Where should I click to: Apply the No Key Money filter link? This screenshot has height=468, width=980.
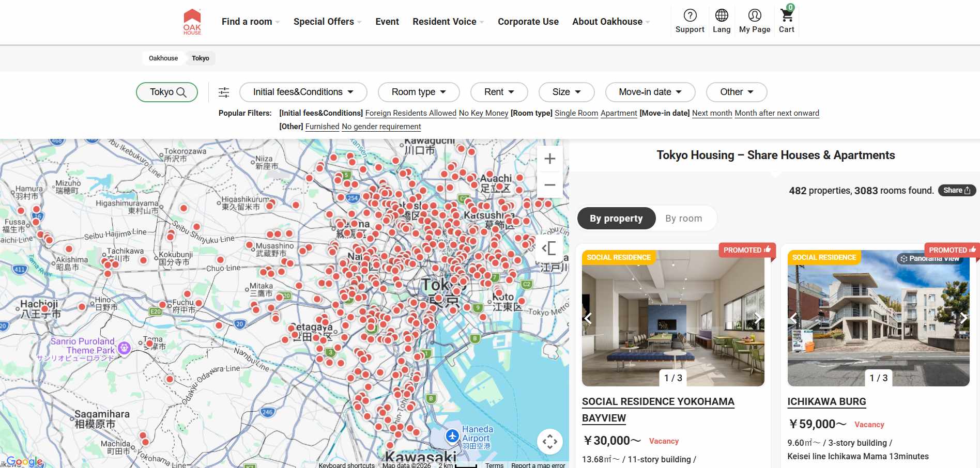pos(483,113)
